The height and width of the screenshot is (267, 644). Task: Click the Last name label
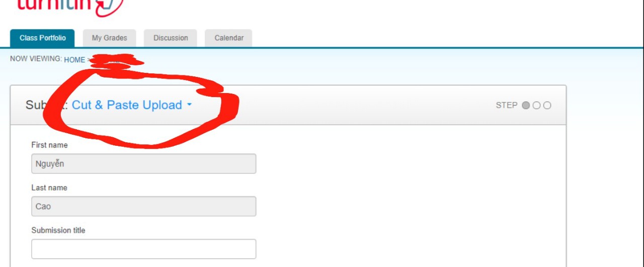(x=49, y=188)
